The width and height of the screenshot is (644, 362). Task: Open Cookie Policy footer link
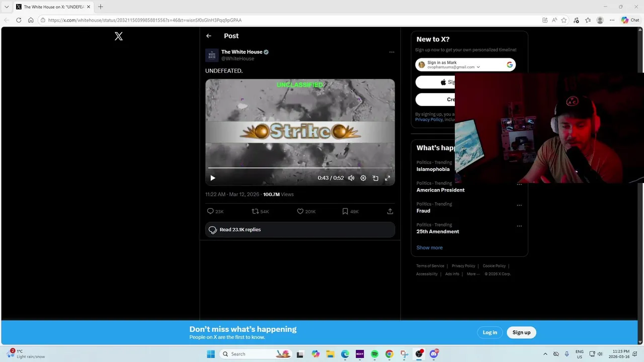click(494, 266)
